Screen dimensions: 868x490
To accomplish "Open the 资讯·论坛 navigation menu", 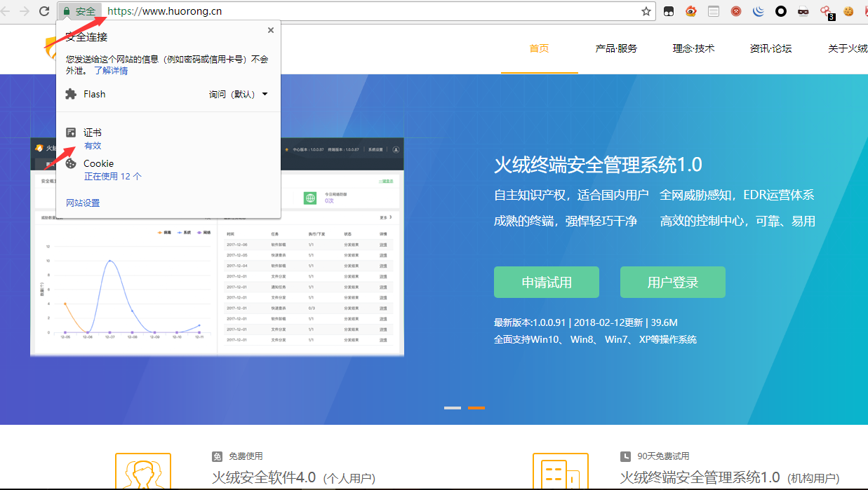I will tap(770, 48).
